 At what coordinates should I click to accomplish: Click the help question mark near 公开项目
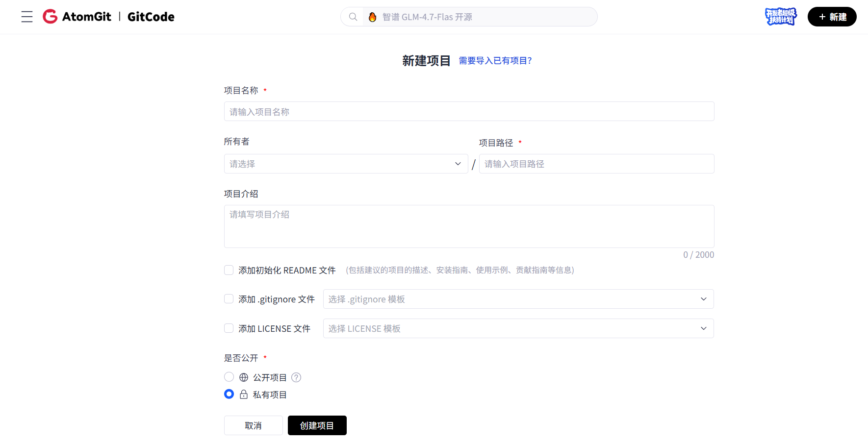coord(296,377)
